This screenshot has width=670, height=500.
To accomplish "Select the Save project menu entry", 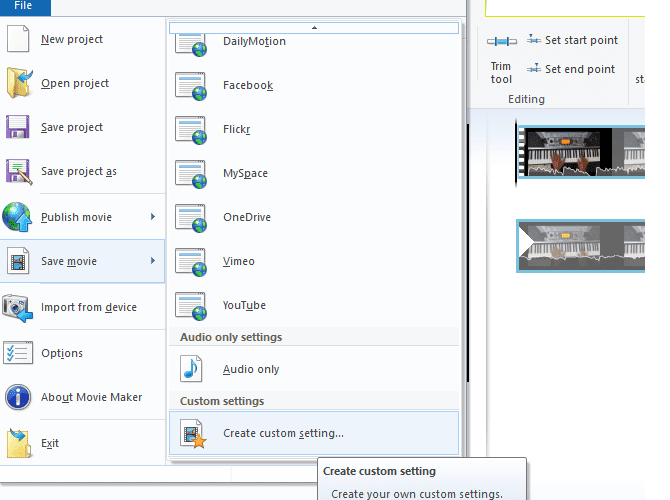I will [83, 127].
